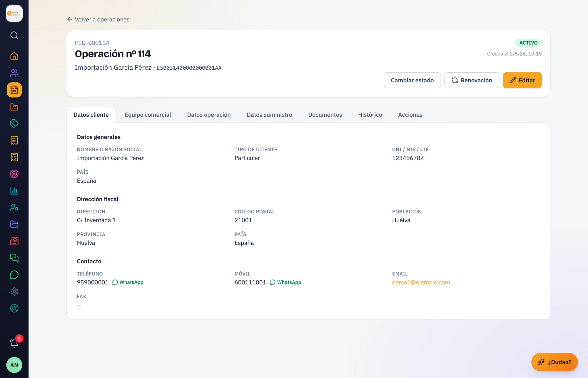Image resolution: width=588 pixels, height=378 pixels.
Task: Open the single chat bubble sidebar icon
Action: [x=14, y=275]
